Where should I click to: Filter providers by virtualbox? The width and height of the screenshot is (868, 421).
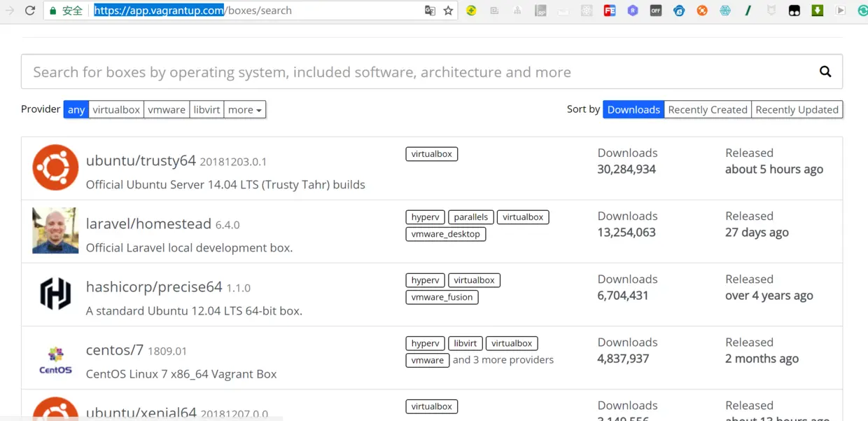click(116, 109)
